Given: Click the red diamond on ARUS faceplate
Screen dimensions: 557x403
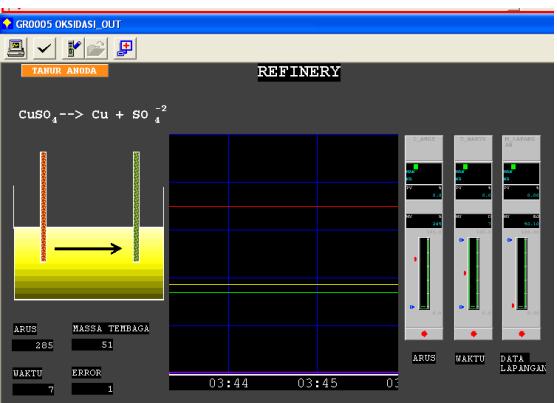Looking at the screenshot, I should click(424, 334).
